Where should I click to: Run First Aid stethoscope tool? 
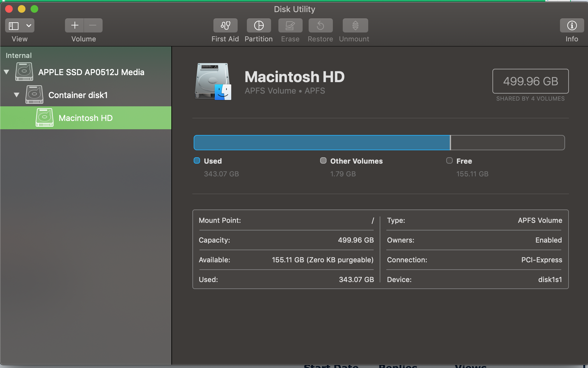coord(226,25)
